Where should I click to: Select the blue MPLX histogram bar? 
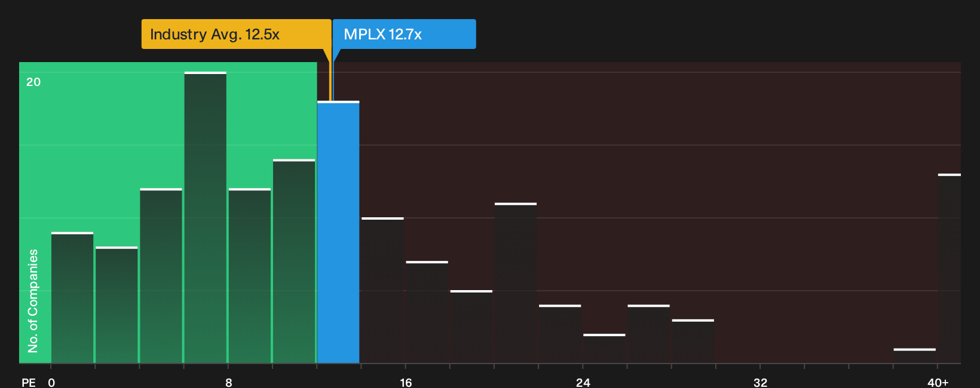338,232
